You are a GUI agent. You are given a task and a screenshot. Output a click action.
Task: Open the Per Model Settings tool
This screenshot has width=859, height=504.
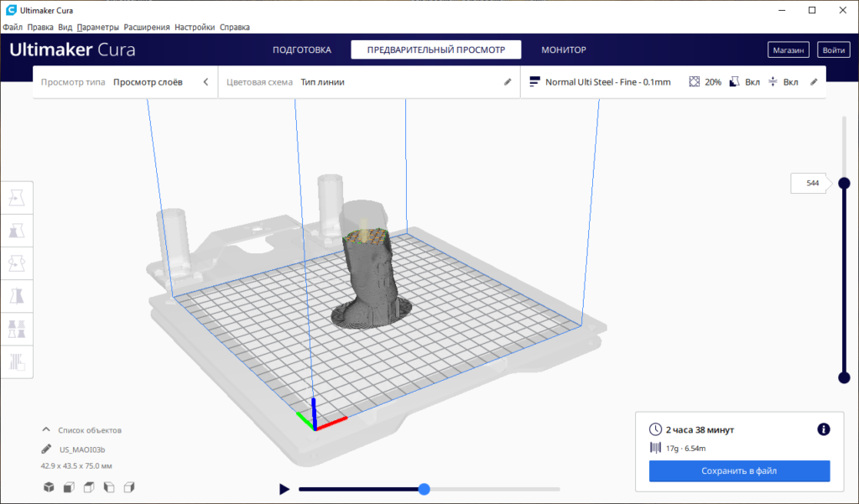point(17,329)
